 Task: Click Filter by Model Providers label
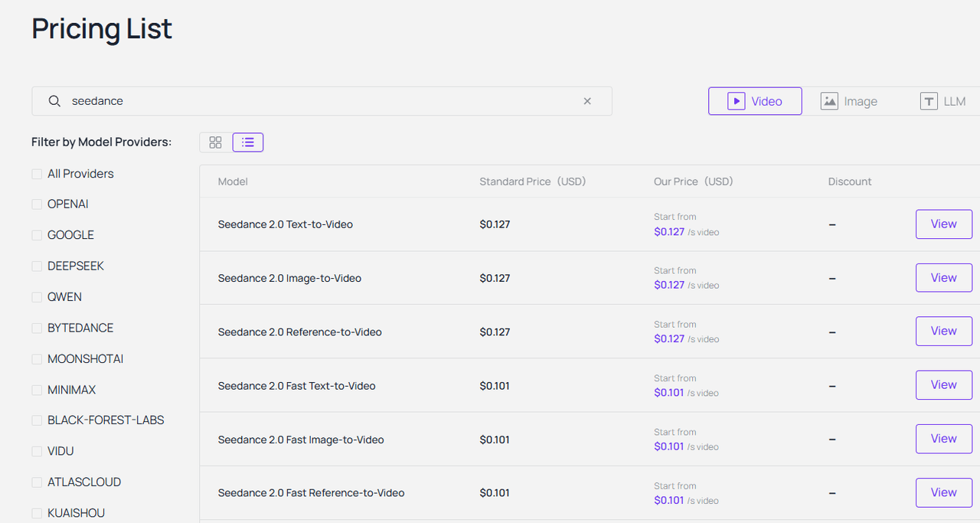click(101, 142)
